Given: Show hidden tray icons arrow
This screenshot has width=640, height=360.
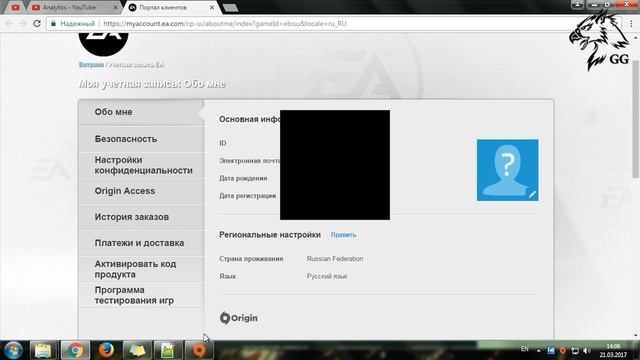Looking at the screenshot, I should coord(539,351).
